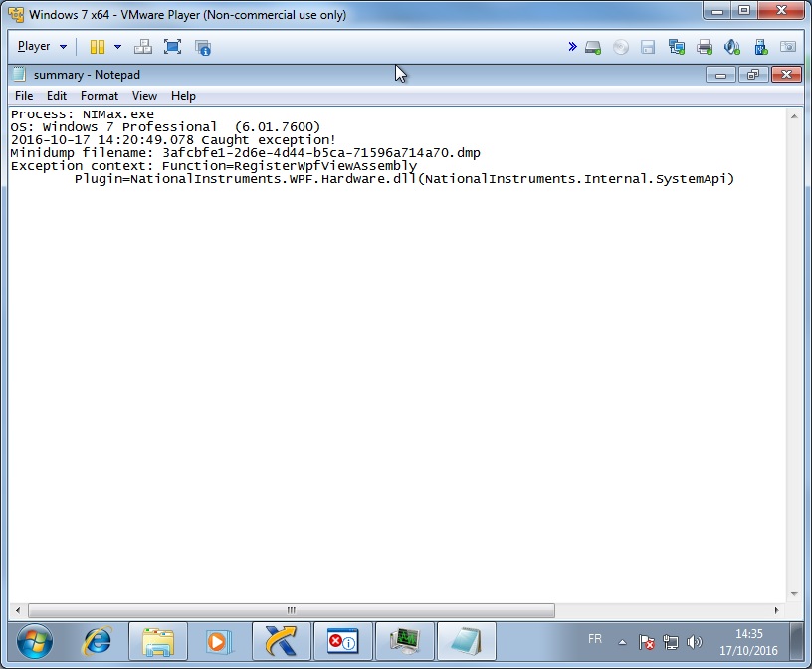Restore down the summary Notepad window

(x=753, y=75)
